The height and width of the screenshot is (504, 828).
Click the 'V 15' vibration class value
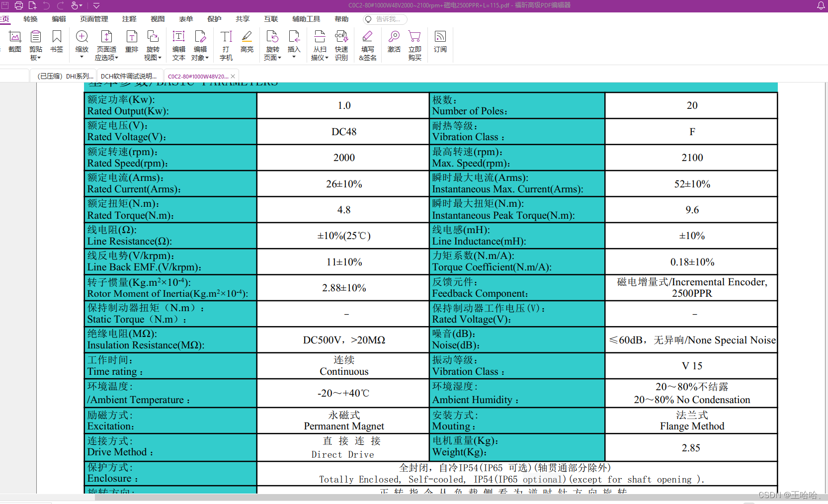(x=692, y=366)
